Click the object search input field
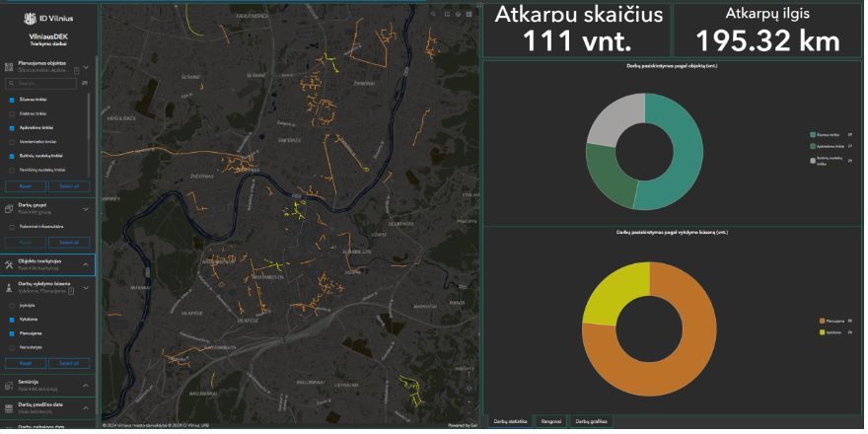The width and height of the screenshot is (868, 434). pos(44,84)
